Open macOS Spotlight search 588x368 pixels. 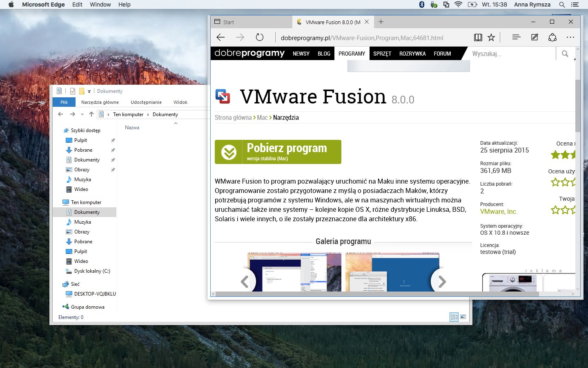562,4
